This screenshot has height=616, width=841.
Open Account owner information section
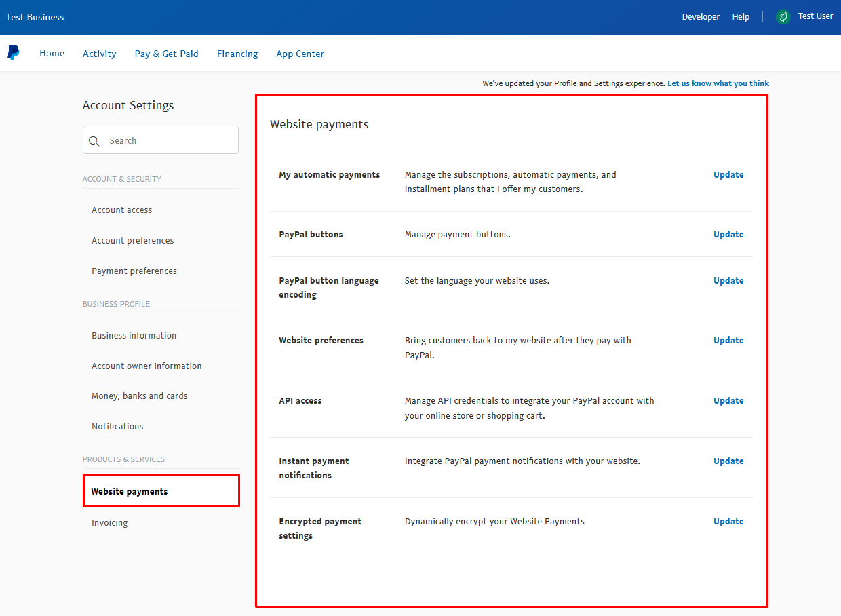pos(146,366)
